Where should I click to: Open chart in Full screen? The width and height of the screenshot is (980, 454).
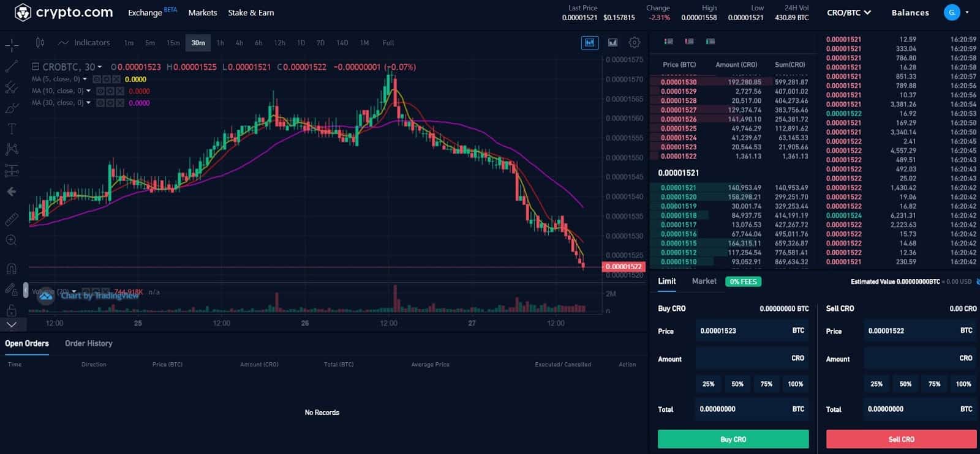388,43
